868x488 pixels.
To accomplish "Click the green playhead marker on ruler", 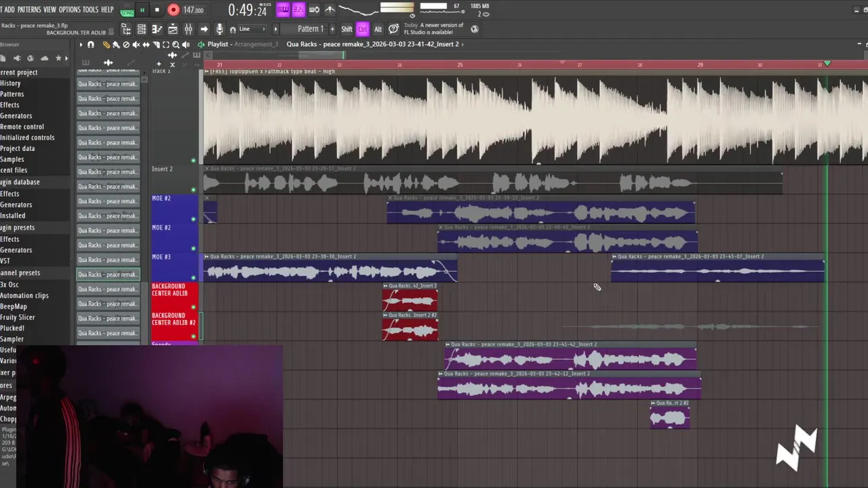I will click(x=827, y=63).
